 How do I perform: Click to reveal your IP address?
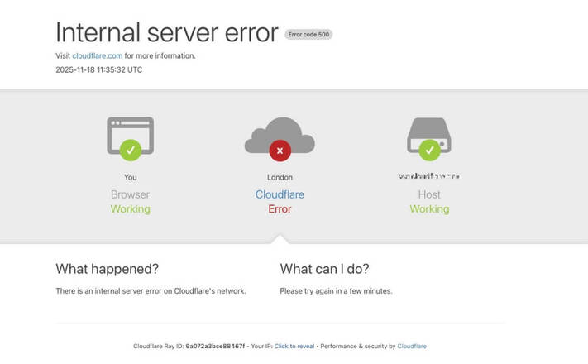(294, 347)
